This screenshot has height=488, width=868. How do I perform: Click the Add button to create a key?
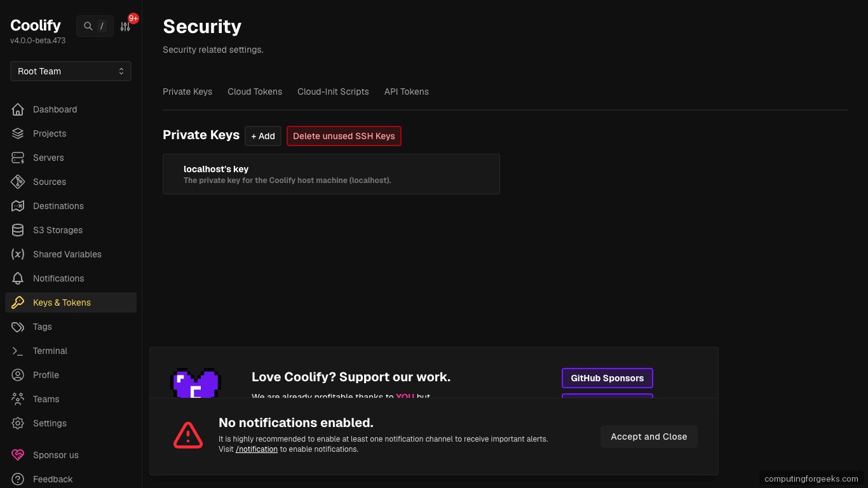pos(262,136)
